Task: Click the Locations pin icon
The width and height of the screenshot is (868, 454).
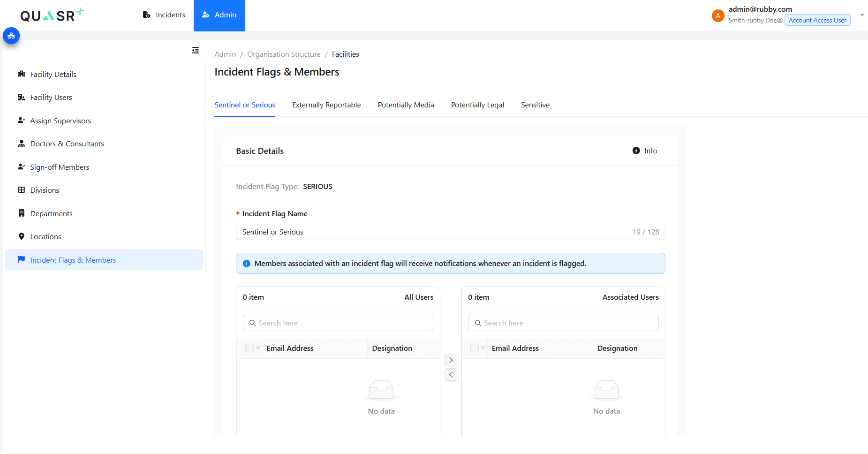Action: coord(22,236)
